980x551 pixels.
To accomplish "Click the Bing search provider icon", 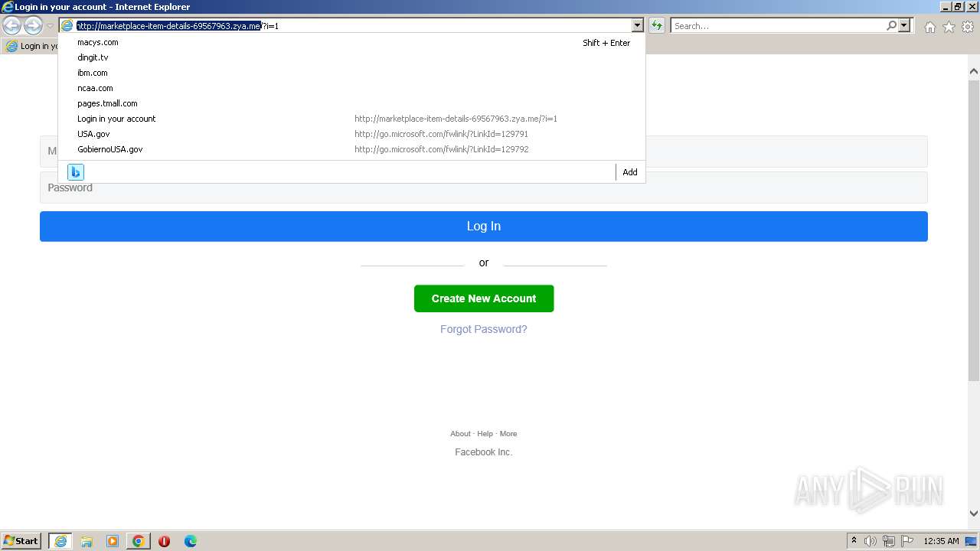I will 76,171.
